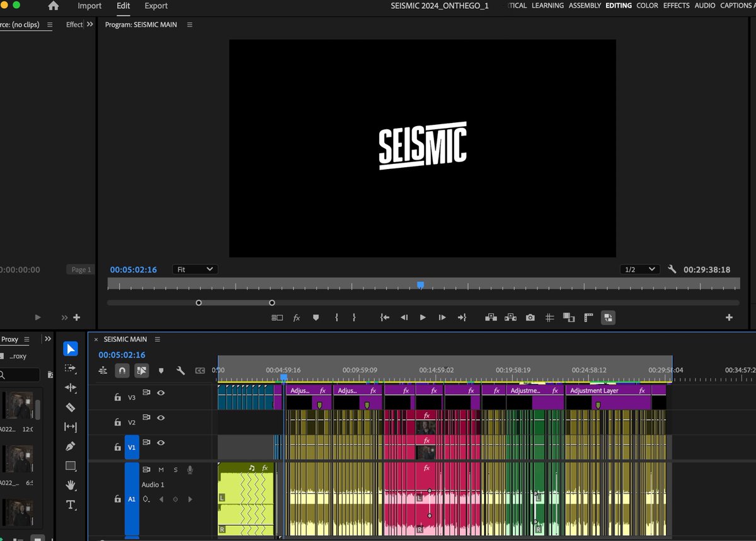Open Program monitor wrench settings
This screenshot has height=541, width=756.
coord(672,269)
